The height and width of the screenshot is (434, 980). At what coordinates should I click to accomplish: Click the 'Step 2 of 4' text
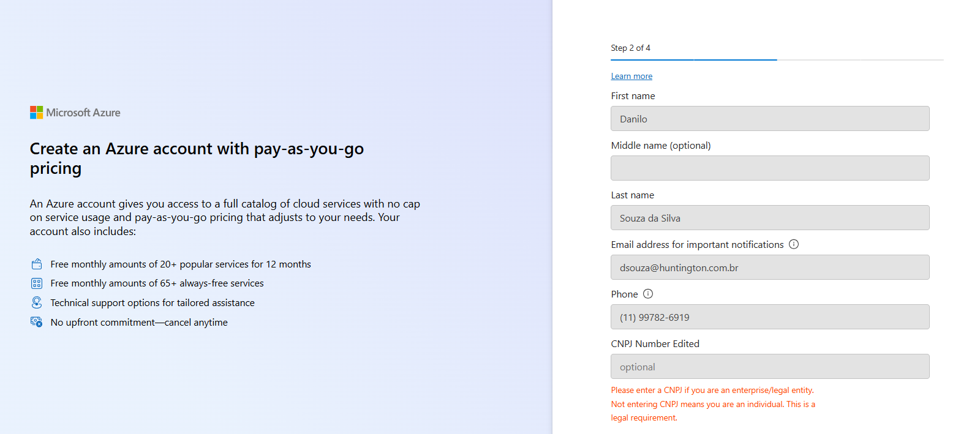pyautogui.click(x=630, y=48)
